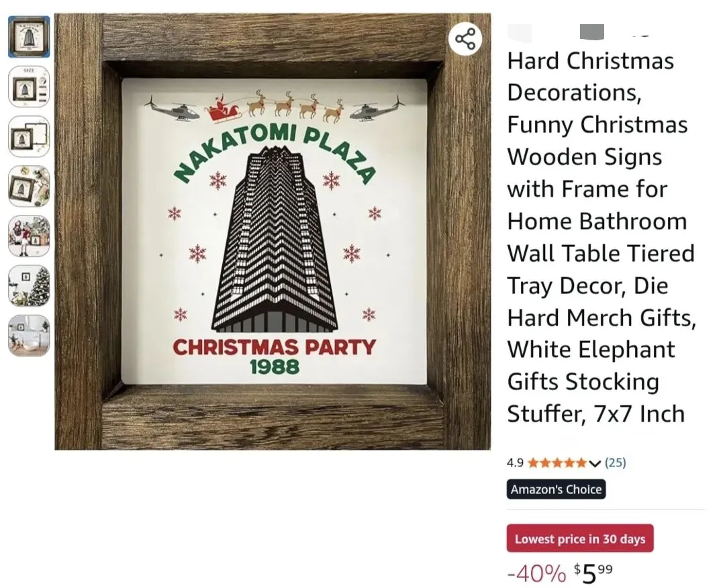Click the Amazon's Choice badge
This screenshot has width=725, height=588.
pyautogui.click(x=556, y=489)
